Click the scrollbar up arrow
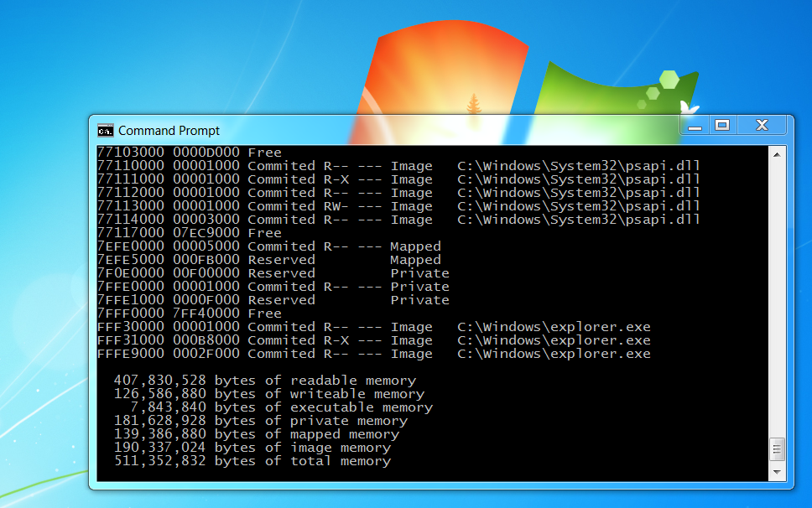 (777, 155)
